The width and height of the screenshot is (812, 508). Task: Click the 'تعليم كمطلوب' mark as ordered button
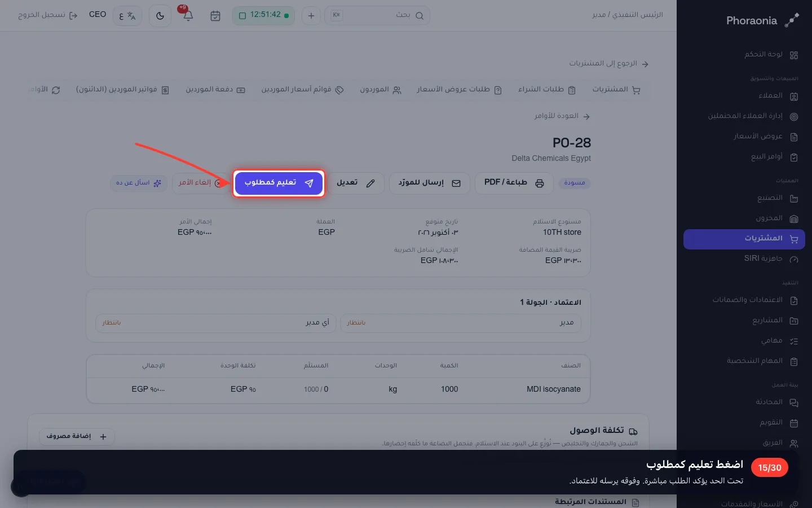click(279, 183)
